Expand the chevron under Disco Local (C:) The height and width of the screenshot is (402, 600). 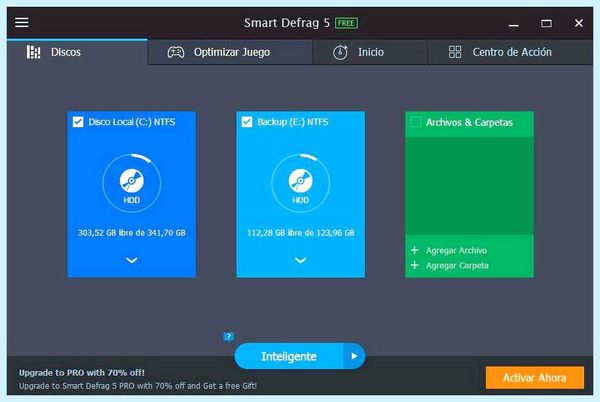click(132, 260)
